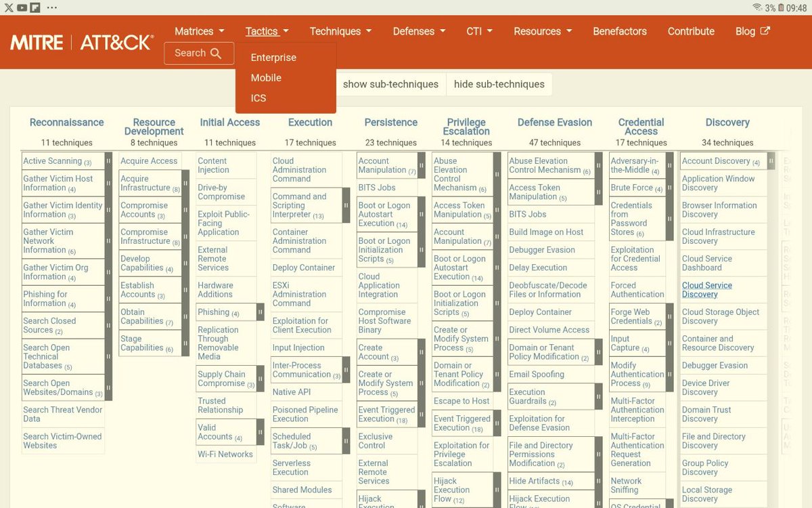Screen dimensions: 812x508
Task: Open Wi-Fi Networks technique
Action: pyautogui.click(x=225, y=454)
